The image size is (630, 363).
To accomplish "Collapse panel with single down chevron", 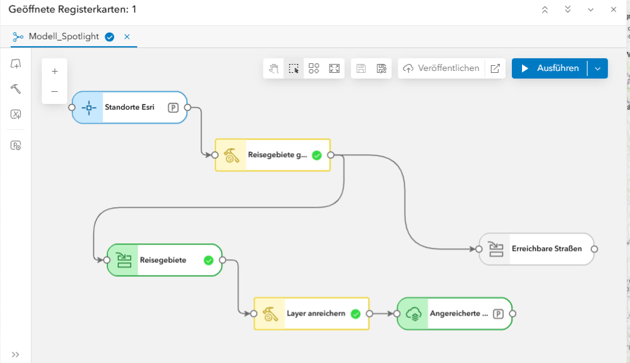I will [x=591, y=10].
